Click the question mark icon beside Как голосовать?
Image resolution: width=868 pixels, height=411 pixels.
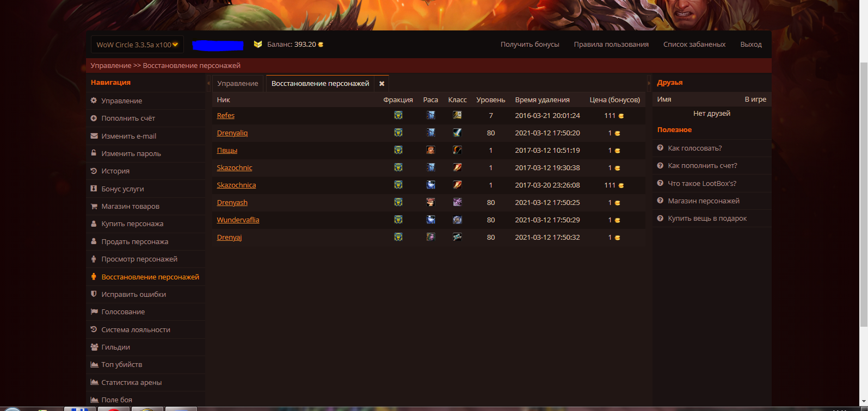[x=660, y=148]
